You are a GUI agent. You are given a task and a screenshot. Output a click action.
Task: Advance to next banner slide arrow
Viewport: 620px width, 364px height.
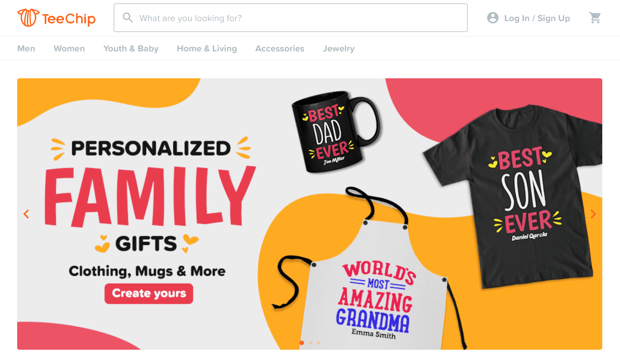coord(593,214)
